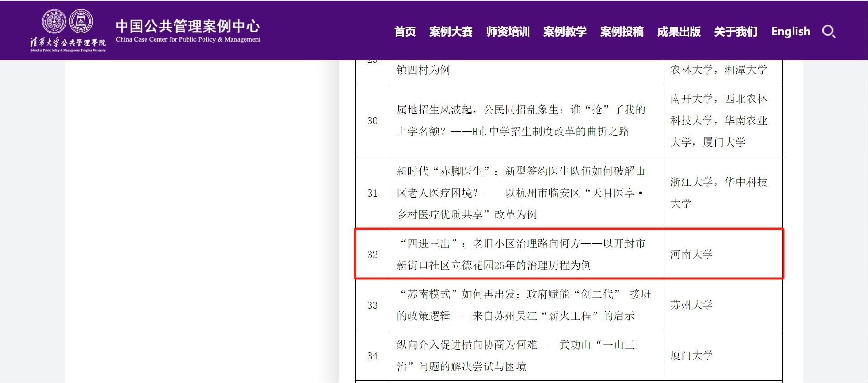Select row number 32 cell
This screenshot has height=383, width=868.
click(372, 255)
